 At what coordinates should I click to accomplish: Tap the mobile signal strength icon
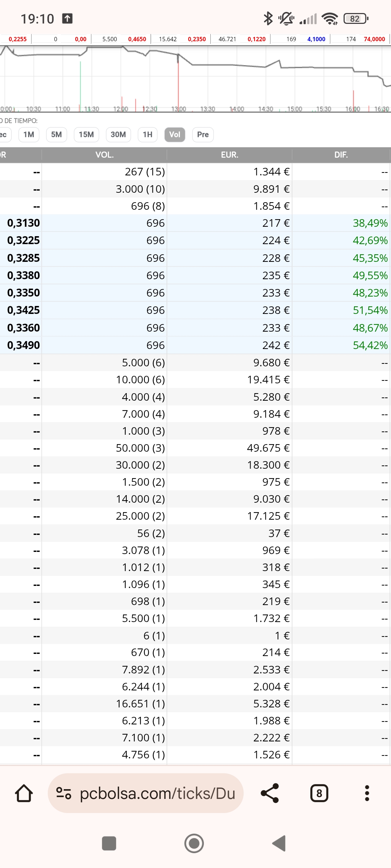pos(308,18)
